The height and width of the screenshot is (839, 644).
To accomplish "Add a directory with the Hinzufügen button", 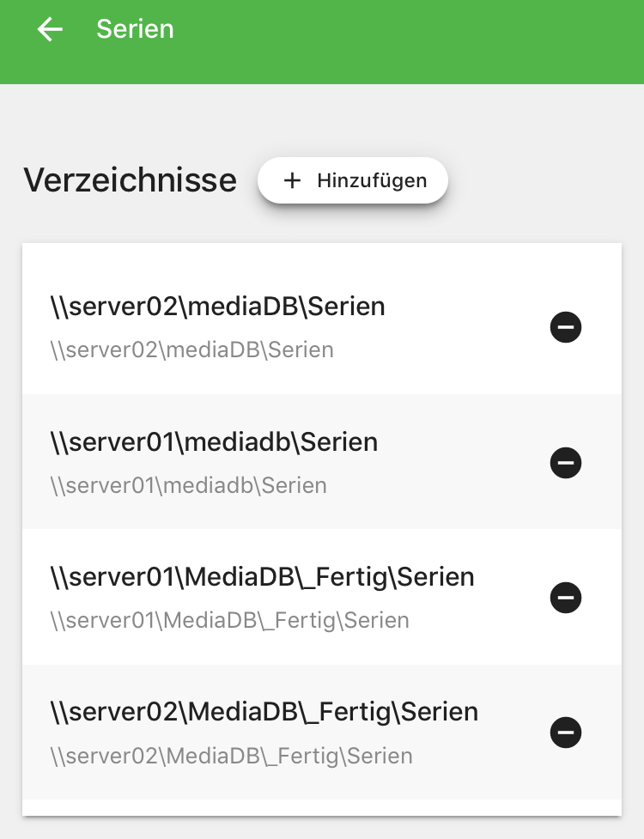I will tap(353, 180).
